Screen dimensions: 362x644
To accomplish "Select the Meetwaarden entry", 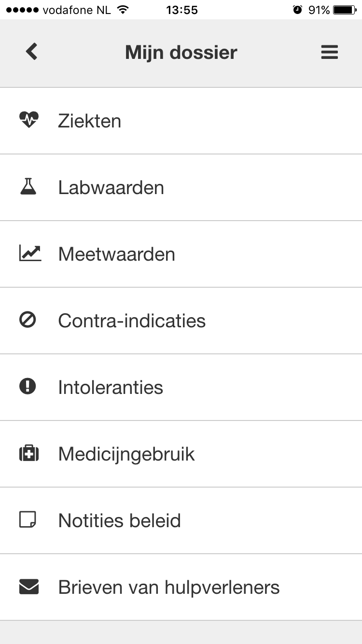I will [181, 254].
